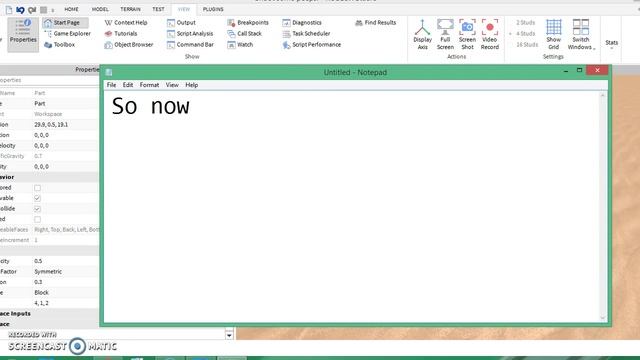Open the PLUGINS ribbon tab

click(x=213, y=9)
